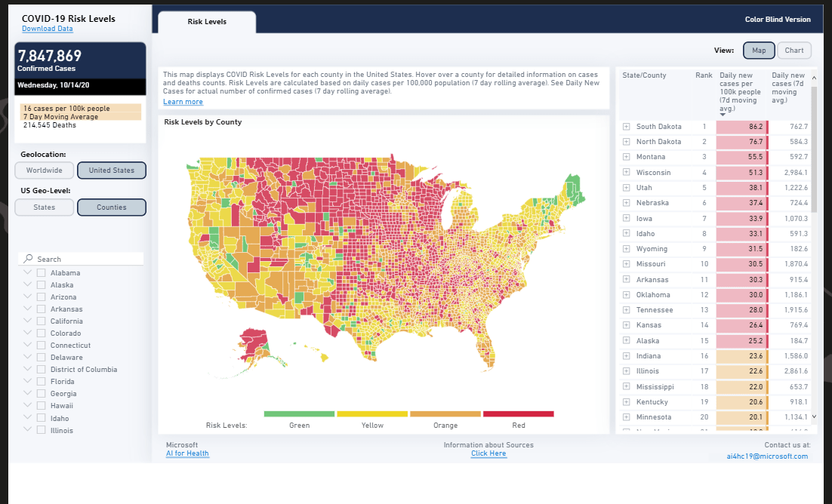Check the Arkansas filter checkbox
The height and width of the screenshot is (504, 832).
[41, 309]
